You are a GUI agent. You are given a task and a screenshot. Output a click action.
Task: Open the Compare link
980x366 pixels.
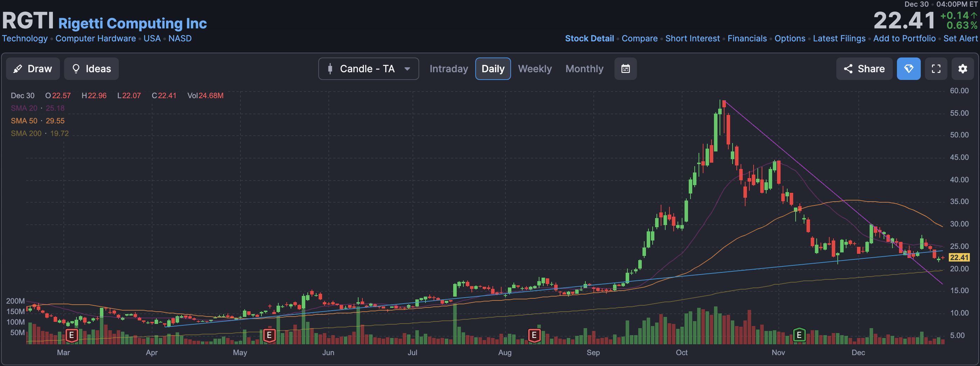click(x=640, y=39)
